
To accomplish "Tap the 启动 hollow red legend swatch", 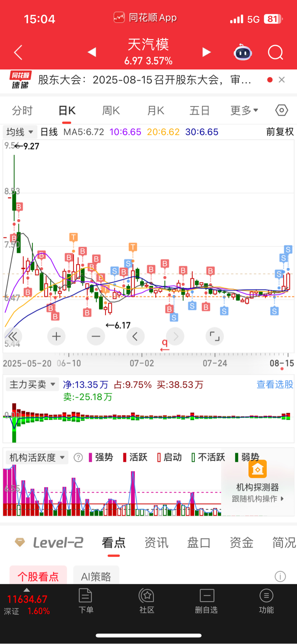I will pos(159,458).
